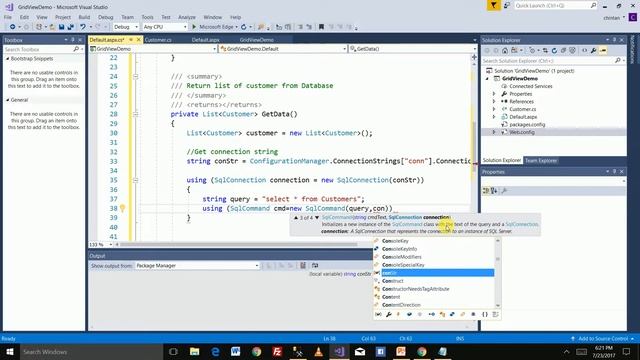Collapse the Bootstrap Snippets toolbox group
This screenshot has width=640, height=360.
tap(7, 59)
